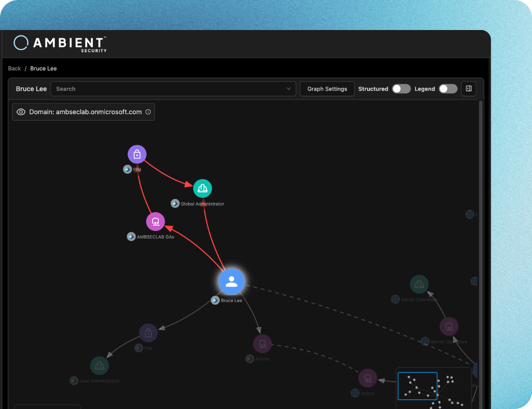
Task: Toggle domain visibility eye icon
Action: (x=21, y=112)
